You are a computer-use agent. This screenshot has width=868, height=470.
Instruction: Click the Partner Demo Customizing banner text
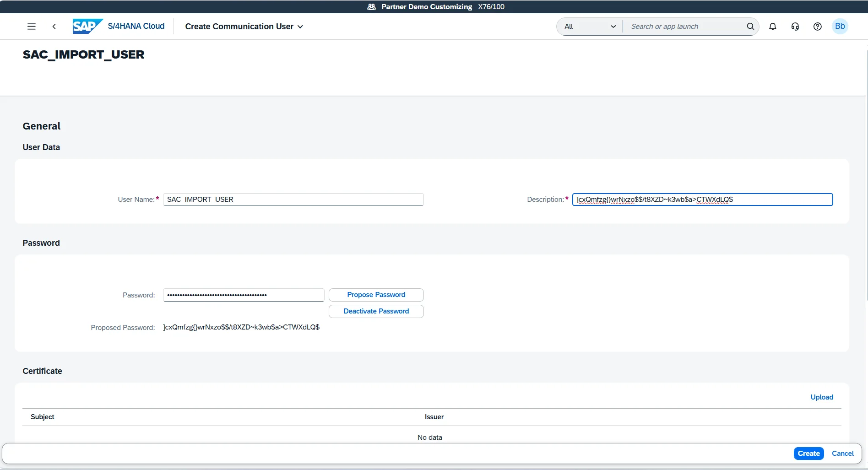pos(427,7)
